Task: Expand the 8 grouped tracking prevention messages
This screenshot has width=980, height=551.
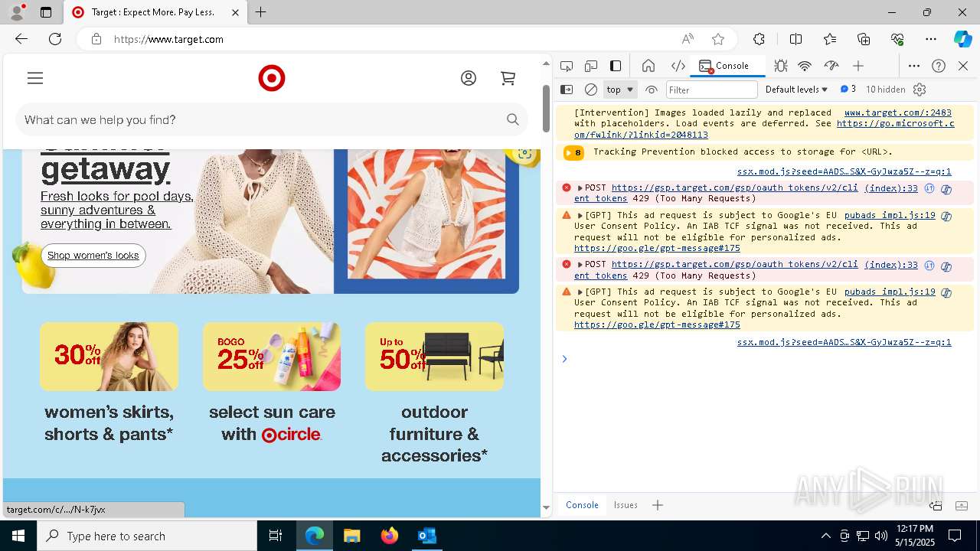Action: 573,152
